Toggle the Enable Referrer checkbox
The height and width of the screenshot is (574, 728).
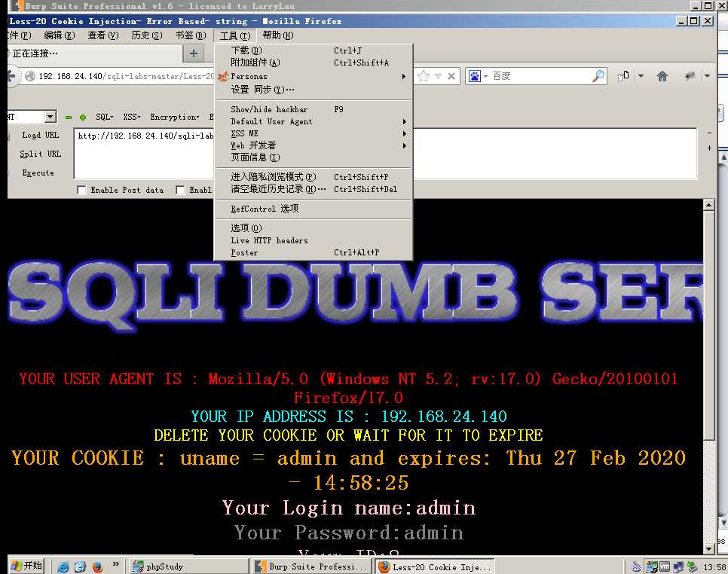[x=180, y=191]
